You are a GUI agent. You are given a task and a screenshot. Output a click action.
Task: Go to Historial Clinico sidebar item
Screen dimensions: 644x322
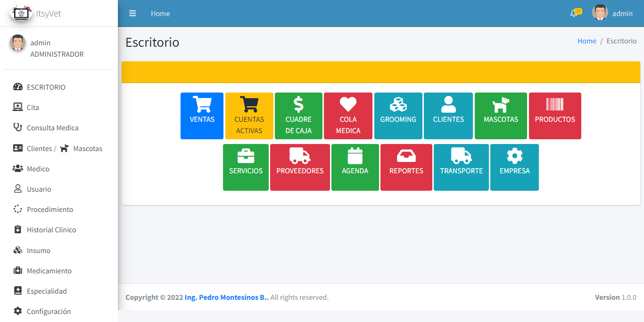pyautogui.click(x=51, y=230)
